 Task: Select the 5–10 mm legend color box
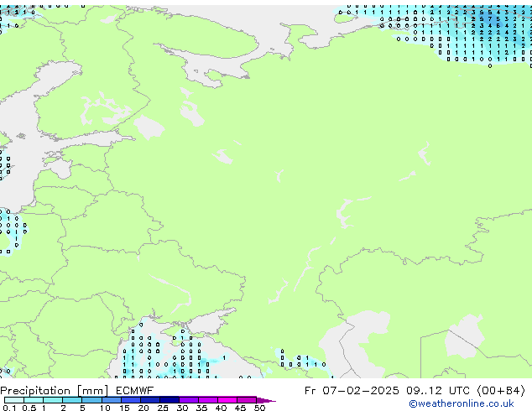point(91,400)
